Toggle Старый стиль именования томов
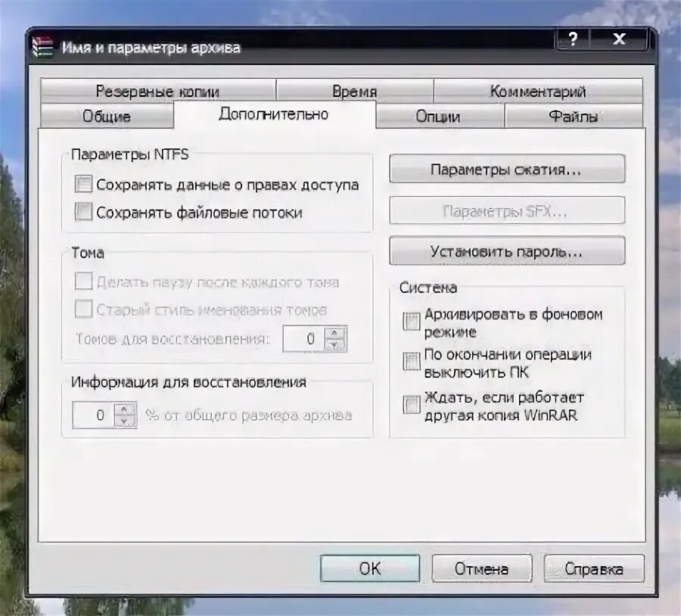 click(x=83, y=309)
